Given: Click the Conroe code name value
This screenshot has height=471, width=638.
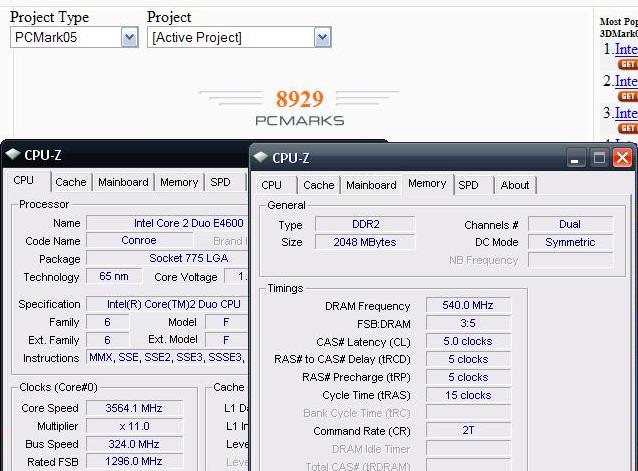Looking at the screenshot, I should [x=139, y=240].
